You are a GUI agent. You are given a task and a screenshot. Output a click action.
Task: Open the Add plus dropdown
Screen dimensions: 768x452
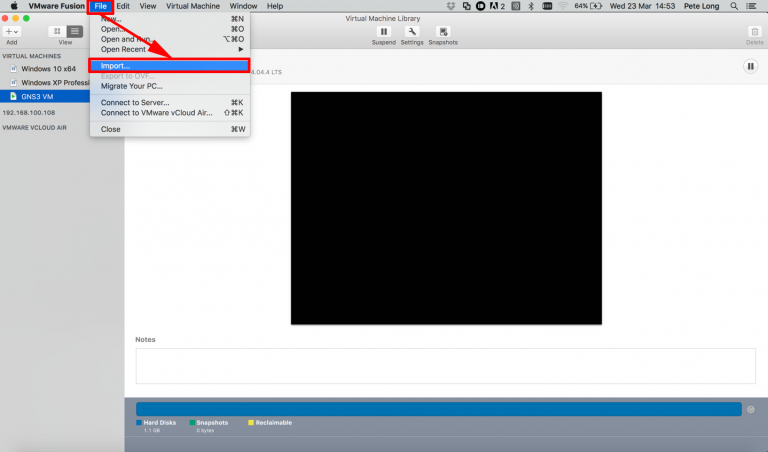[11, 31]
